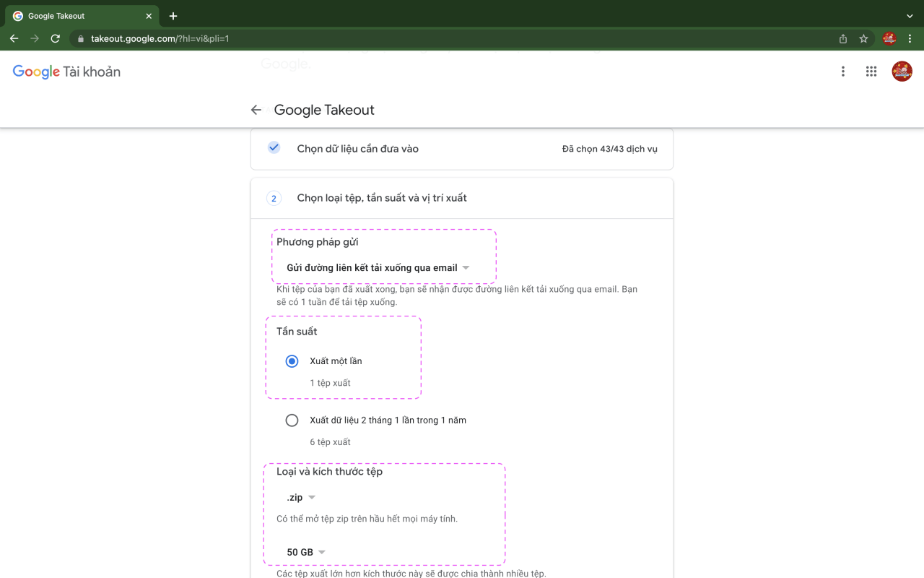Open the 50 GB file size dropdown

(306, 552)
